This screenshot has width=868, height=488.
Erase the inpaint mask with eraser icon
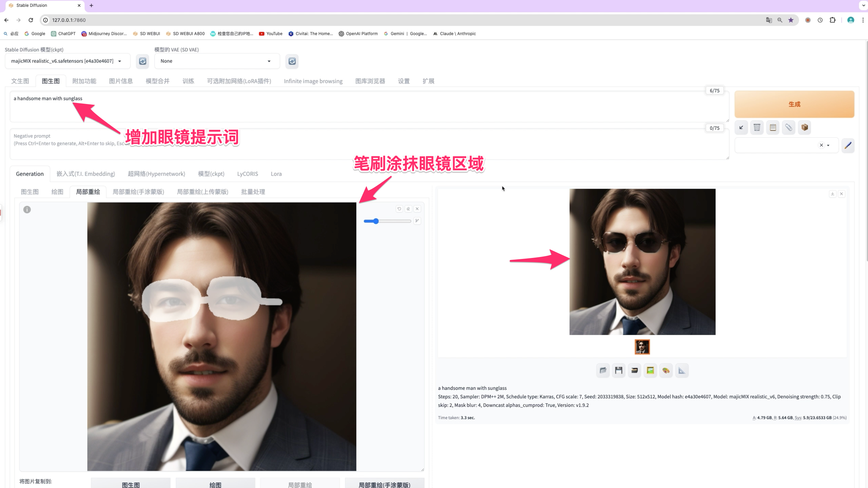(x=408, y=209)
